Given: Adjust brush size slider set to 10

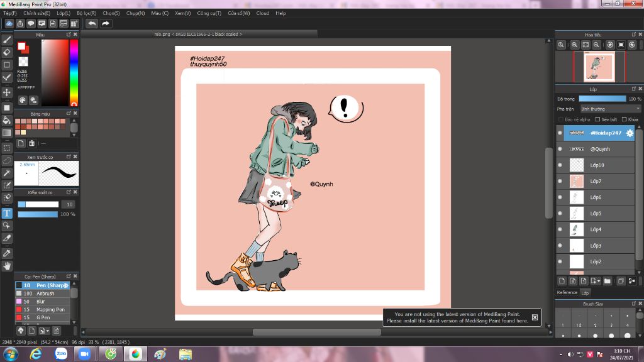Looking at the screenshot, I should (38, 204).
